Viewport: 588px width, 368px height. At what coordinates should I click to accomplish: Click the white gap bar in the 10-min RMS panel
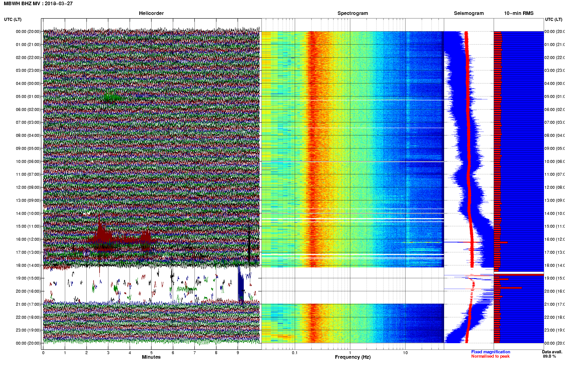point(519,273)
